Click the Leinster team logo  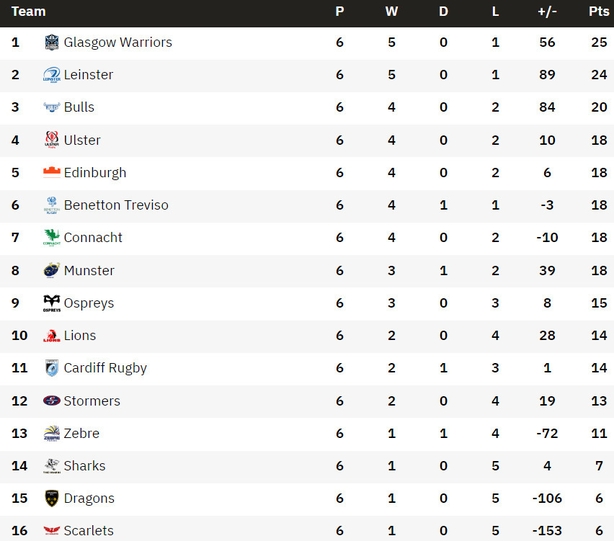click(x=52, y=75)
